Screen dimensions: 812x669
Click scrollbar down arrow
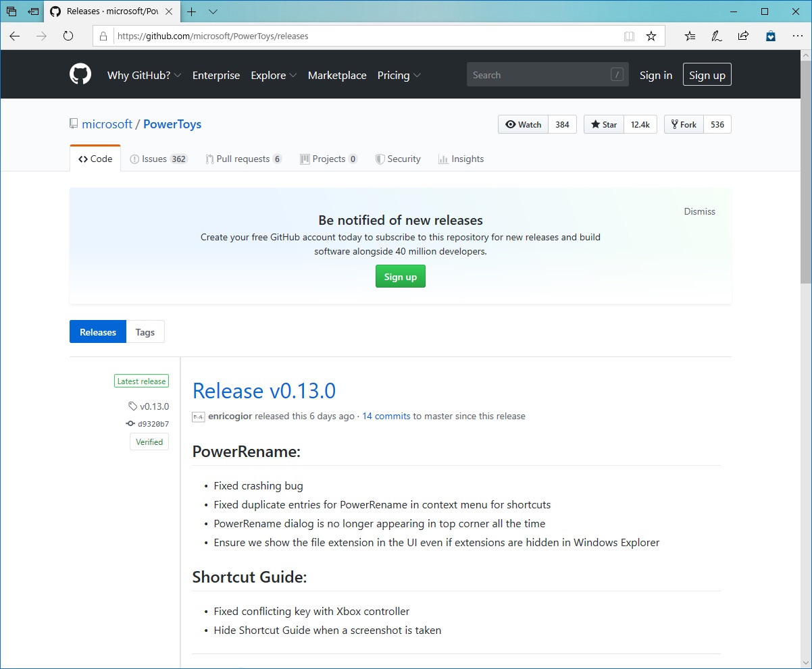point(806,662)
